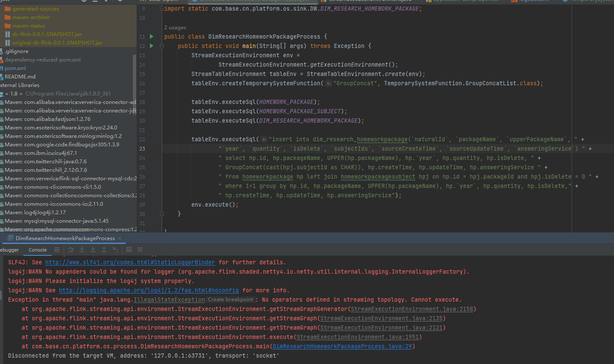
Task: Select Maven: com.esotericsoftware.minlog:minlog:1.2 library
Action: [x=63, y=136]
